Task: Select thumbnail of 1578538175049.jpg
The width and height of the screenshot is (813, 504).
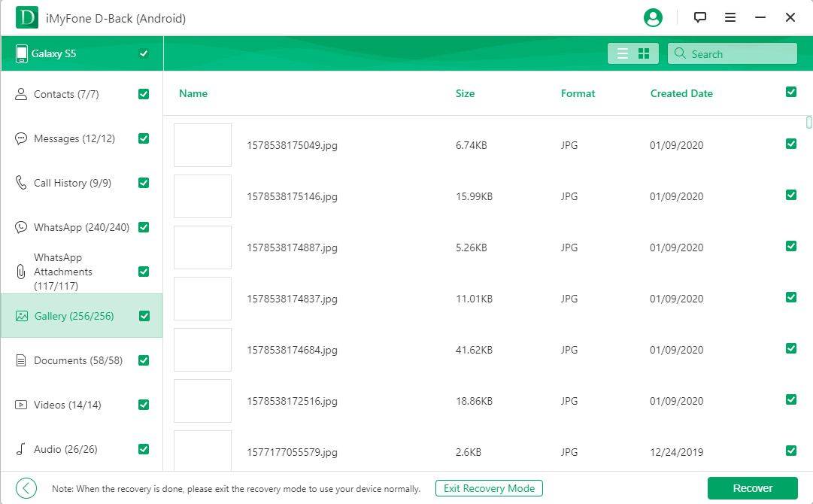Action: tap(202, 145)
